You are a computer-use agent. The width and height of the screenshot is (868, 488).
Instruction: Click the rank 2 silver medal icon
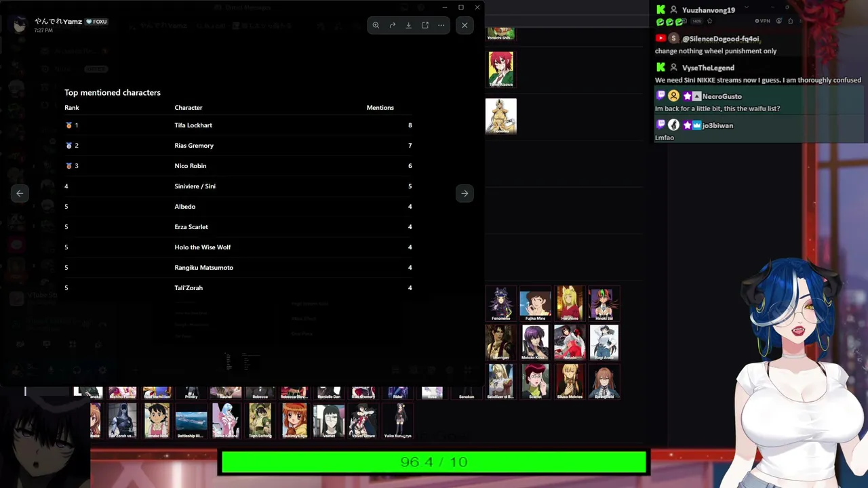[68, 146]
